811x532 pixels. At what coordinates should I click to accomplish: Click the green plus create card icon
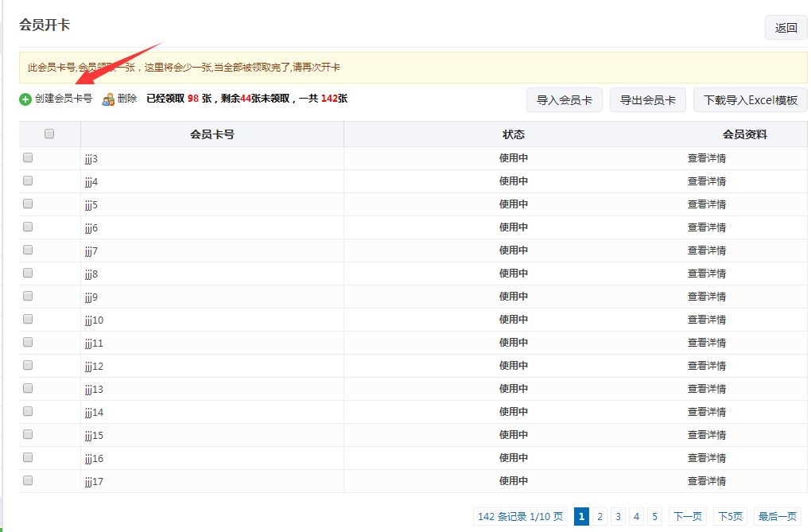click(x=25, y=99)
